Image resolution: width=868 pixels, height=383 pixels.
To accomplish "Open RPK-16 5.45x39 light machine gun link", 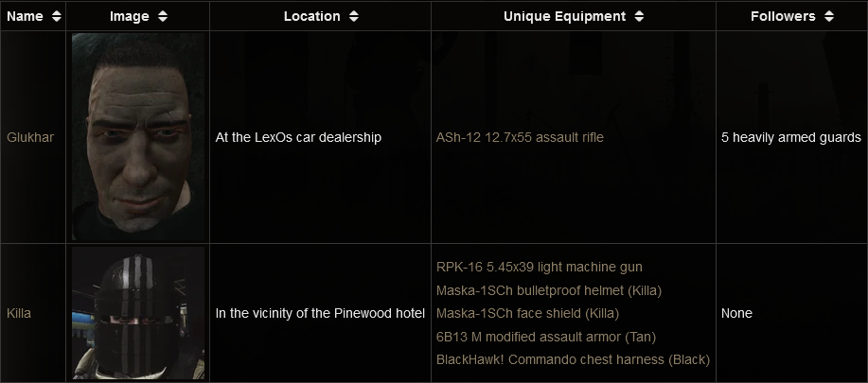I will (540, 267).
